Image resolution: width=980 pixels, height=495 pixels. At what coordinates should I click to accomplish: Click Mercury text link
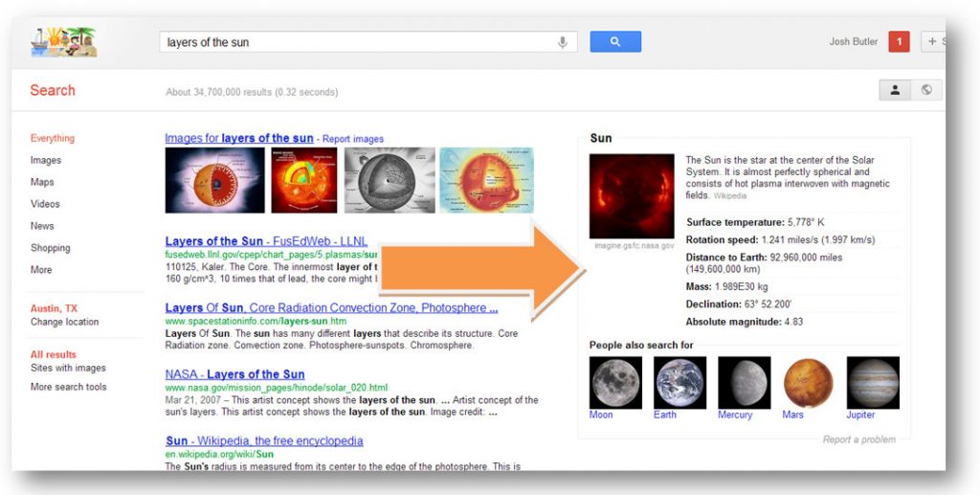pyautogui.click(x=735, y=415)
